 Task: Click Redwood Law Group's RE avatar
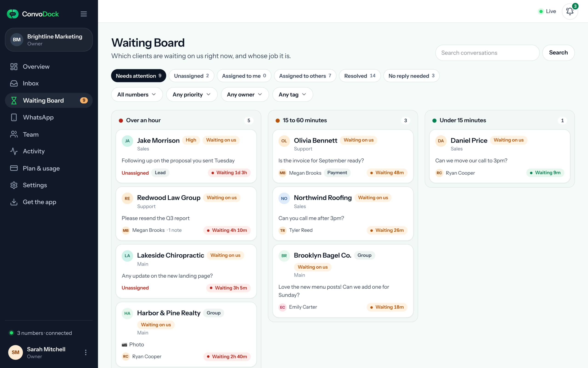click(x=127, y=198)
